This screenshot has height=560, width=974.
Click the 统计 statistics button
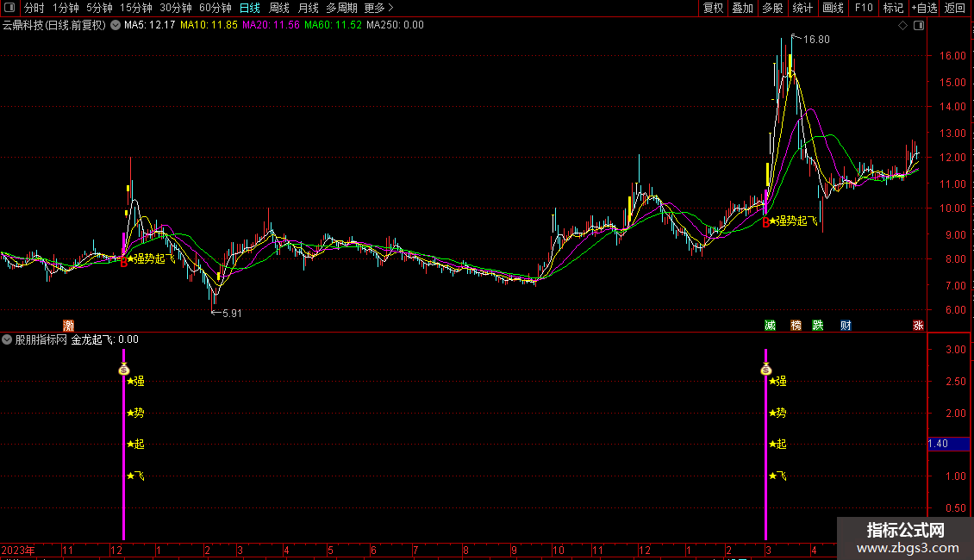point(802,8)
